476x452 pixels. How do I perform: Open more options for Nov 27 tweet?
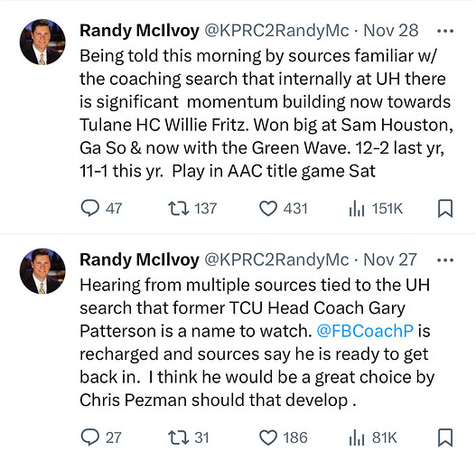tap(445, 260)
